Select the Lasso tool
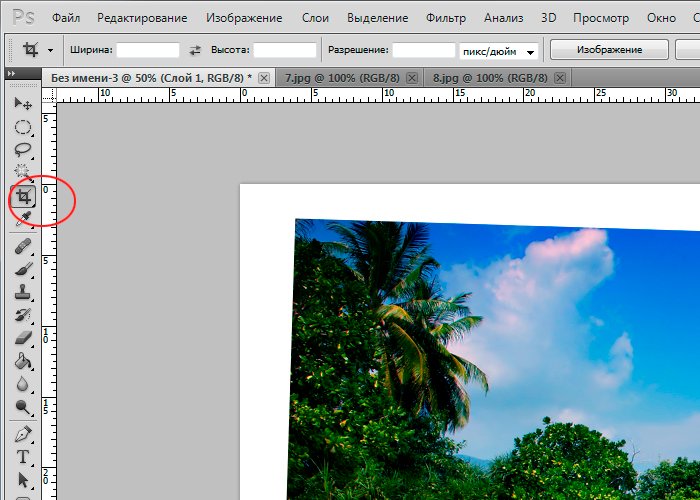700x500 pixels. click(22, 149)
